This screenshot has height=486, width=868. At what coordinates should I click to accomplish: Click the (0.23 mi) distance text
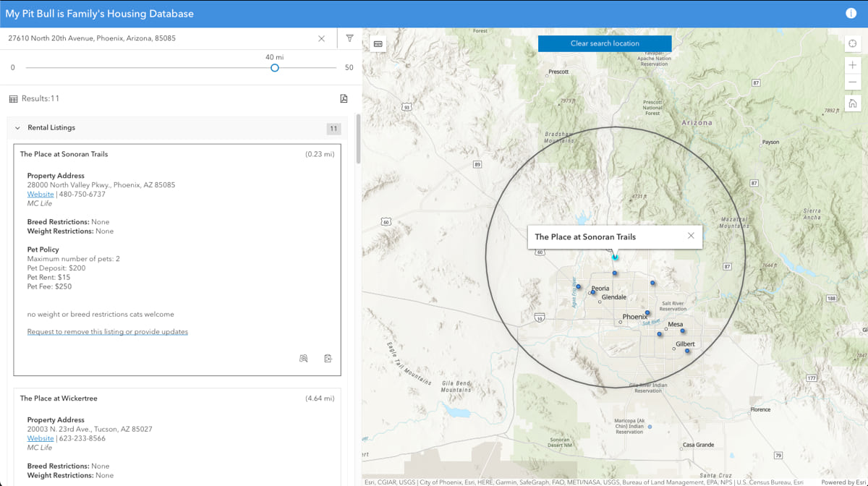coord(320,154)
